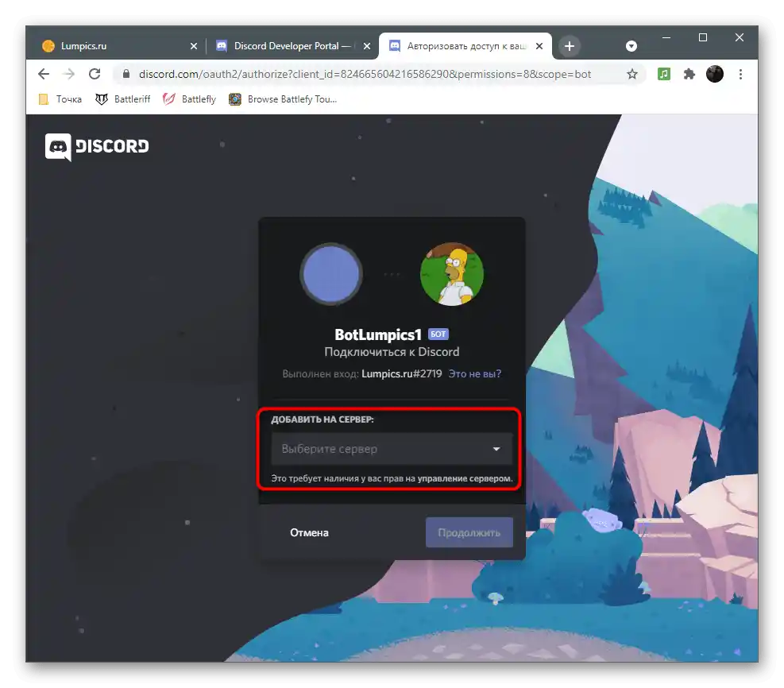Open the Выберите сервер dropdown
The image size is (784, 688).
point(392,449)
